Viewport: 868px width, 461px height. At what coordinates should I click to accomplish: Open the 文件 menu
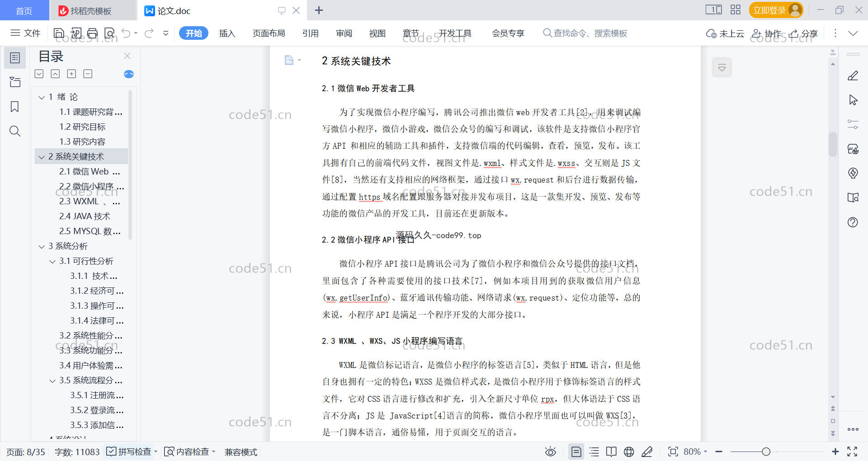coord(26,33)
